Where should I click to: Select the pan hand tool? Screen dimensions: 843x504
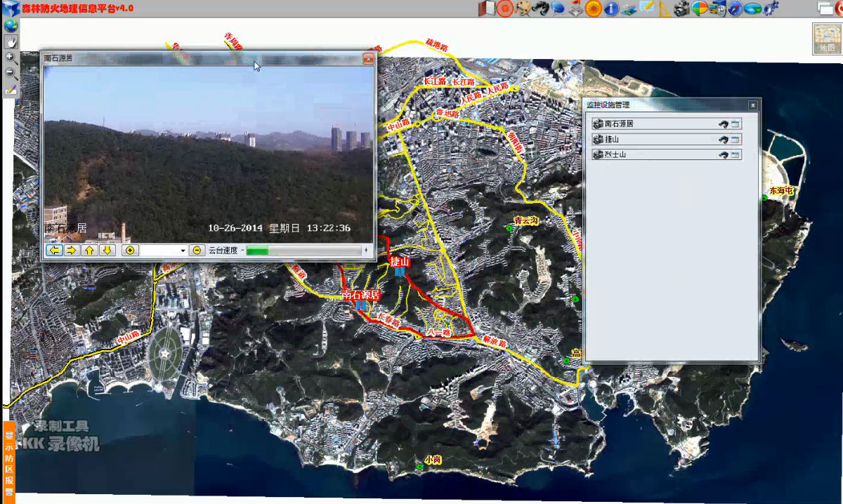11,41
